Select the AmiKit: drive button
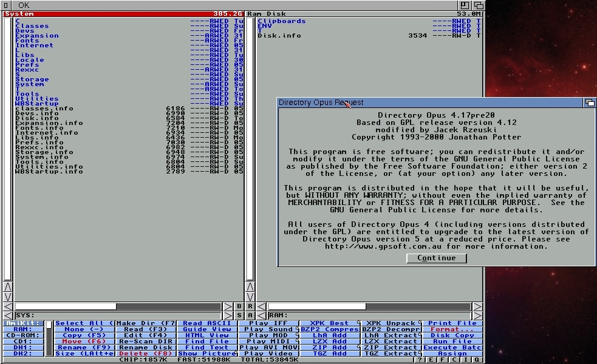 click(23, 323)
